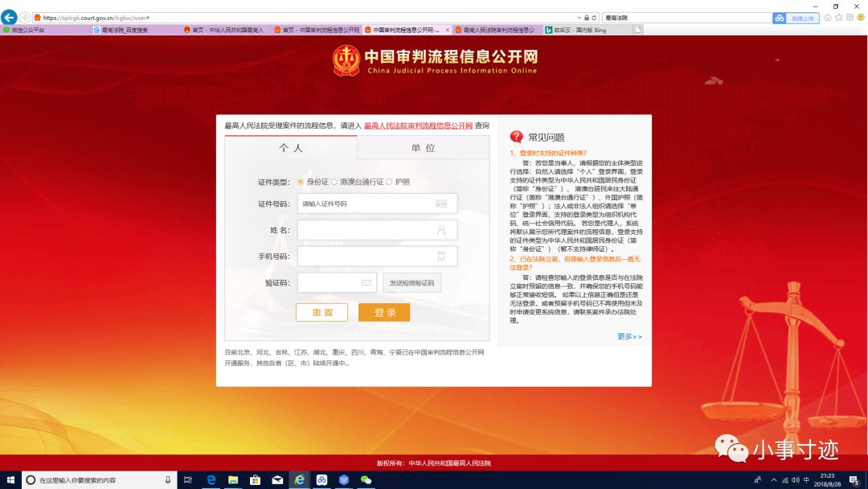Click the Cortana microphone icon

point(168,480)
